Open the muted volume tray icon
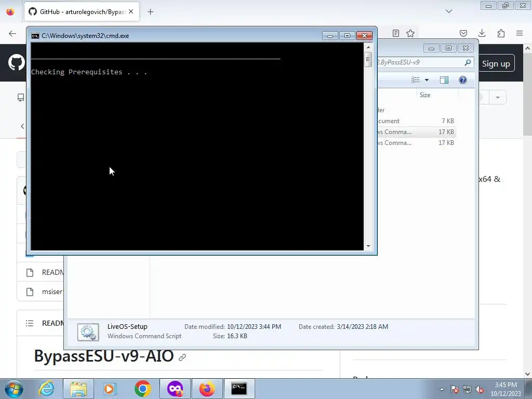The width and height of the screenshot is (532, 399). (480, 389)
